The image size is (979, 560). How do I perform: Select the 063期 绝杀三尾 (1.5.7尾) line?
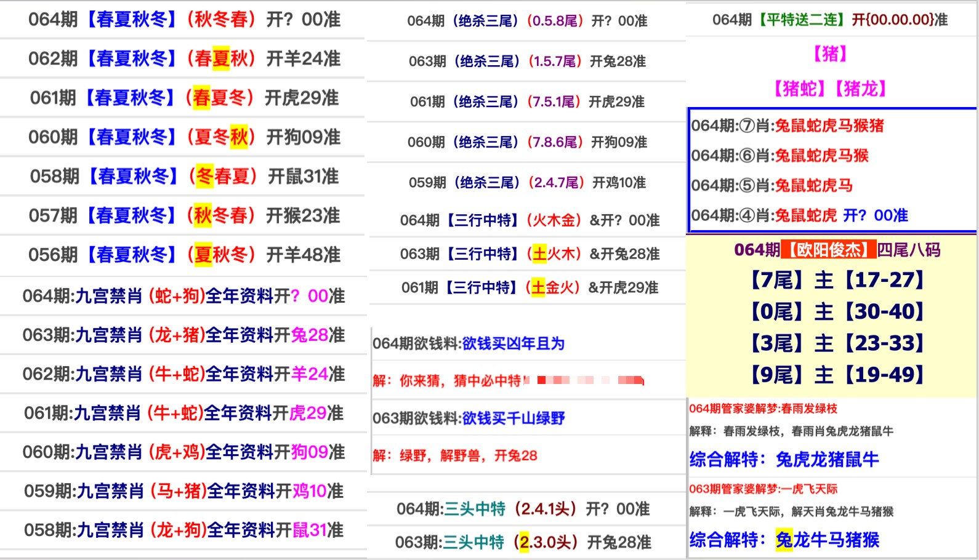click(x=527, y=62)
